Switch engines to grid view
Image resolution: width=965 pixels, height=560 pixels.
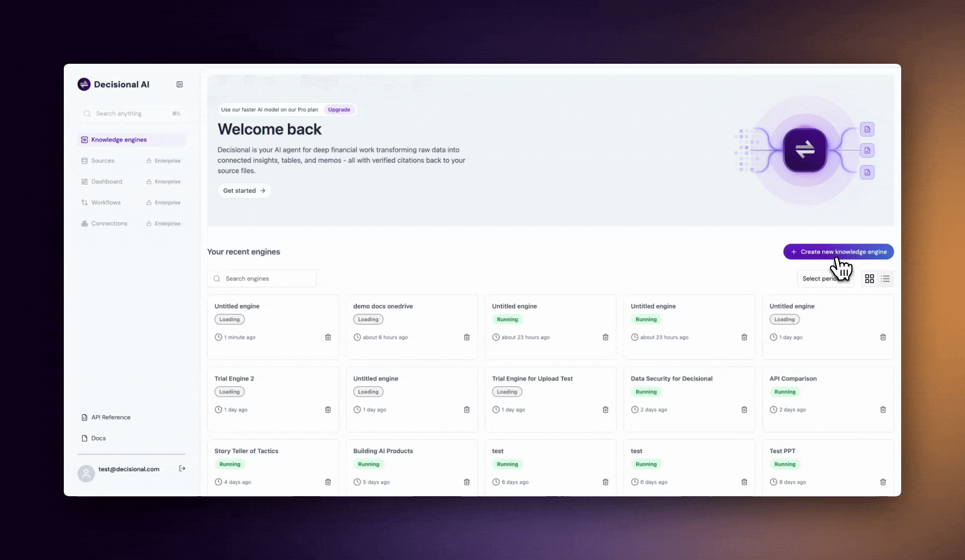(x=870, y=278)
